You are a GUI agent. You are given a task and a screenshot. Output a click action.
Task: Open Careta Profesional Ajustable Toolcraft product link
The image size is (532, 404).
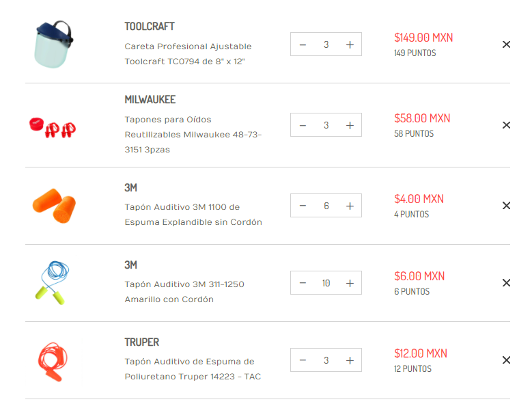(x=188, y=53)
